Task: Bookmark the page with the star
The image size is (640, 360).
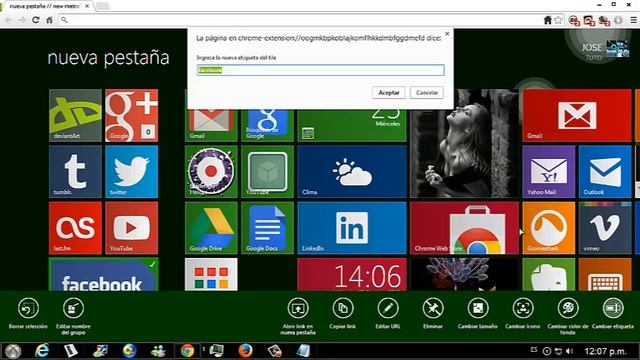Action: point(558,20)
